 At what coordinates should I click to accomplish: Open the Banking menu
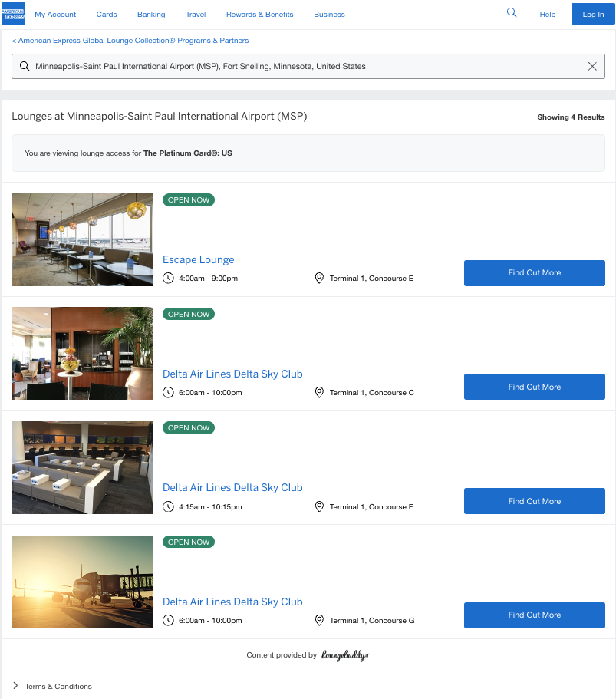(x=150, y=14)
